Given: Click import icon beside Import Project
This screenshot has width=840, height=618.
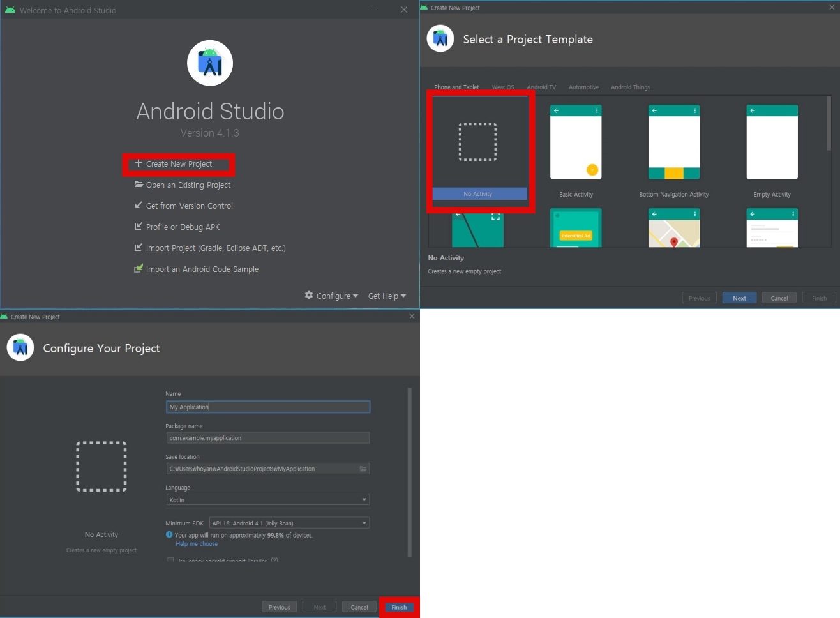Looking at the screenshot, I should coord(139,248).
